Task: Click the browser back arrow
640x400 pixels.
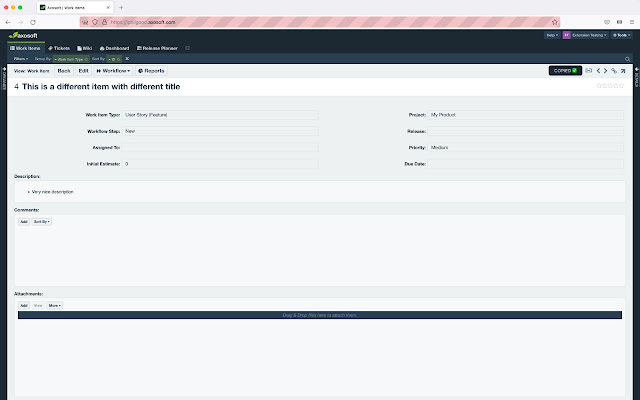Action: tap(8, 22)
